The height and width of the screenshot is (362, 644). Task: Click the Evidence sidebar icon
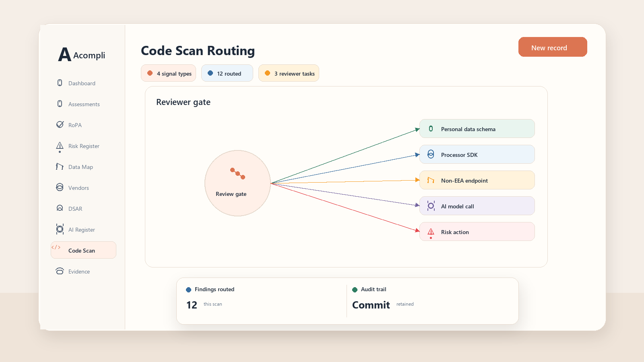coord(60,271)
